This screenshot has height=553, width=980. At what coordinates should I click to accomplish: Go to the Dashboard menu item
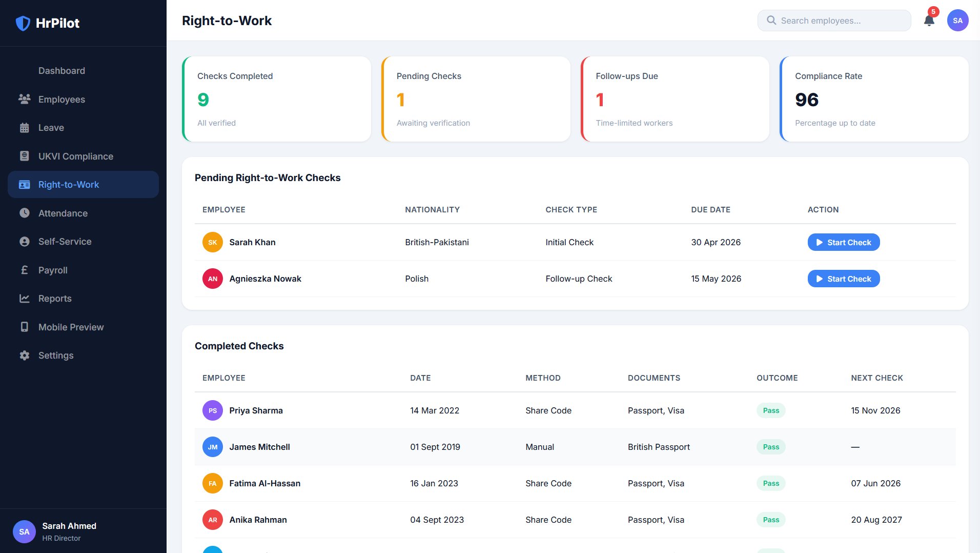(83, 71)
